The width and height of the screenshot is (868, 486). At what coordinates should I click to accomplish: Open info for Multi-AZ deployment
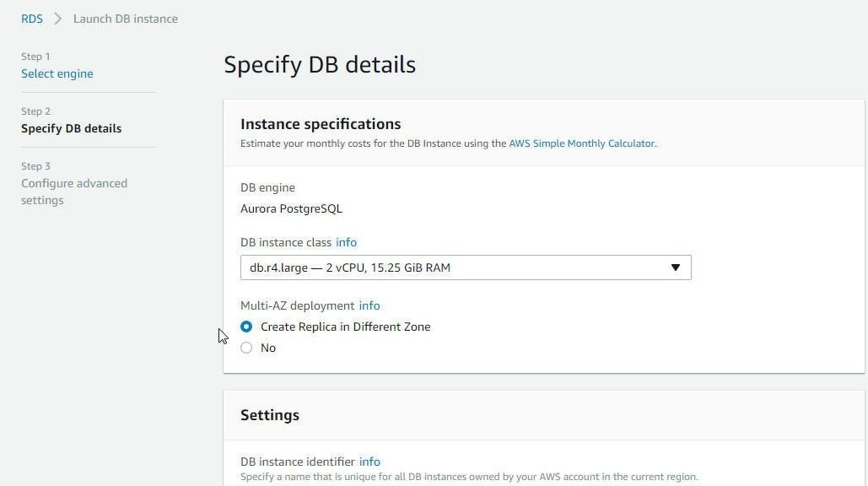point(369,305)
